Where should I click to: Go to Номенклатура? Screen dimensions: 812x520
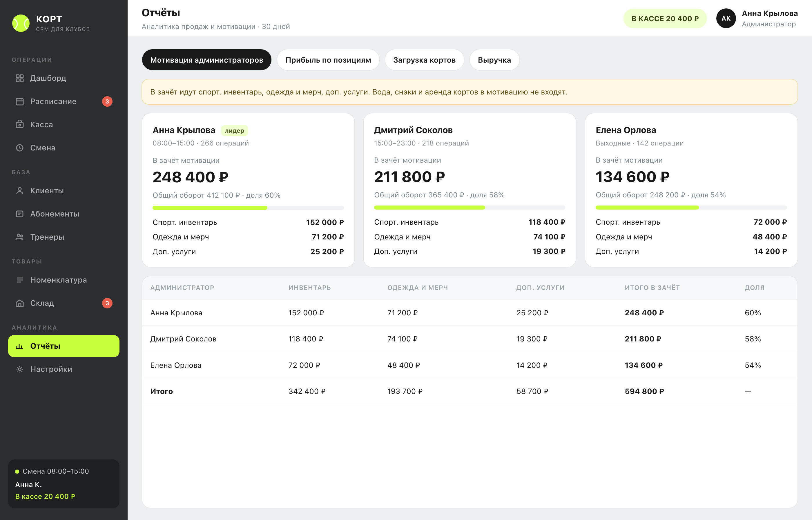64,280
